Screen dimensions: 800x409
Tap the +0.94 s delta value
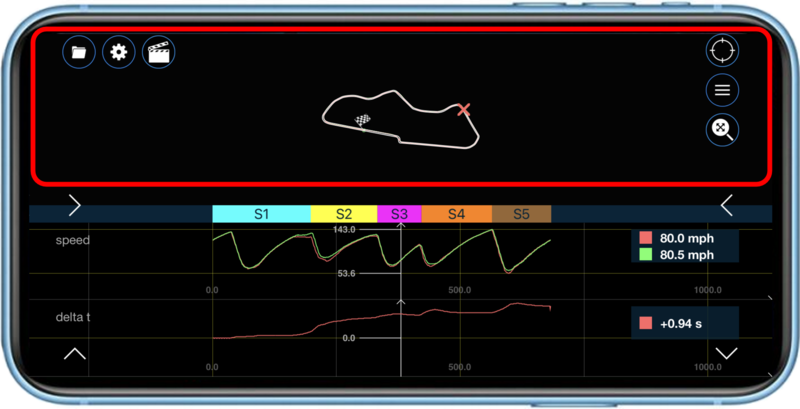(681, 323)
